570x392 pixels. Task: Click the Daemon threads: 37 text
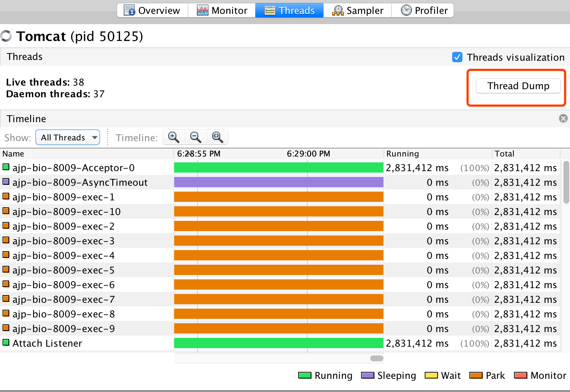point(55,94)
